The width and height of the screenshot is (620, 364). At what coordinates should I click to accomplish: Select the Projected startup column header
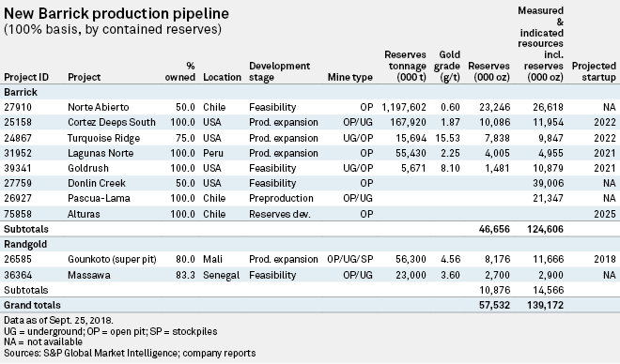point(594,71)
